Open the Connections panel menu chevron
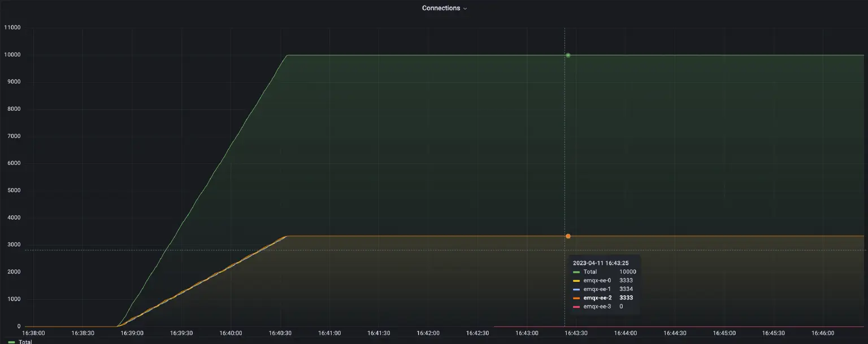The image size is (868, 344). coord(465,8)
